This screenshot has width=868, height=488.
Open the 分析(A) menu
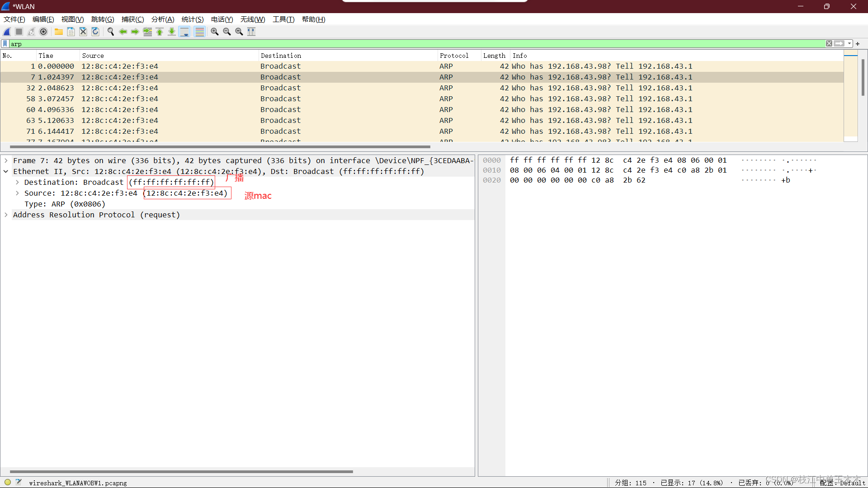pos(163,19)
